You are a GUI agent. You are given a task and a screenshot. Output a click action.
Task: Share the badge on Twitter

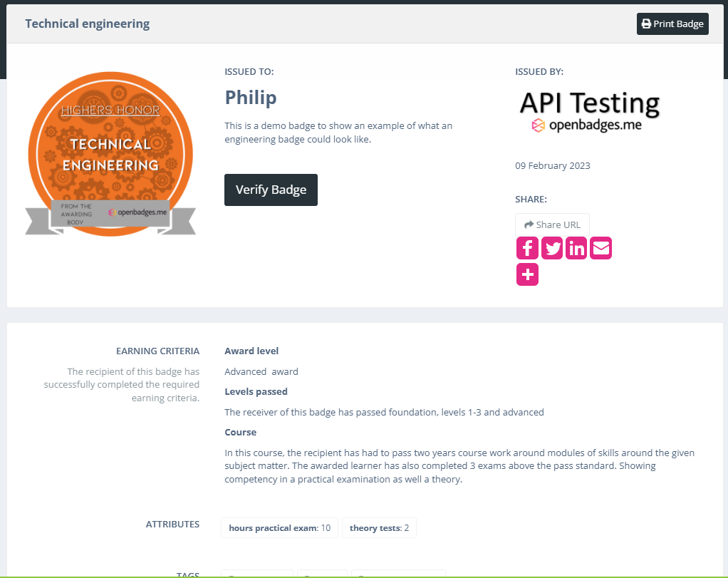coord(552,248)
